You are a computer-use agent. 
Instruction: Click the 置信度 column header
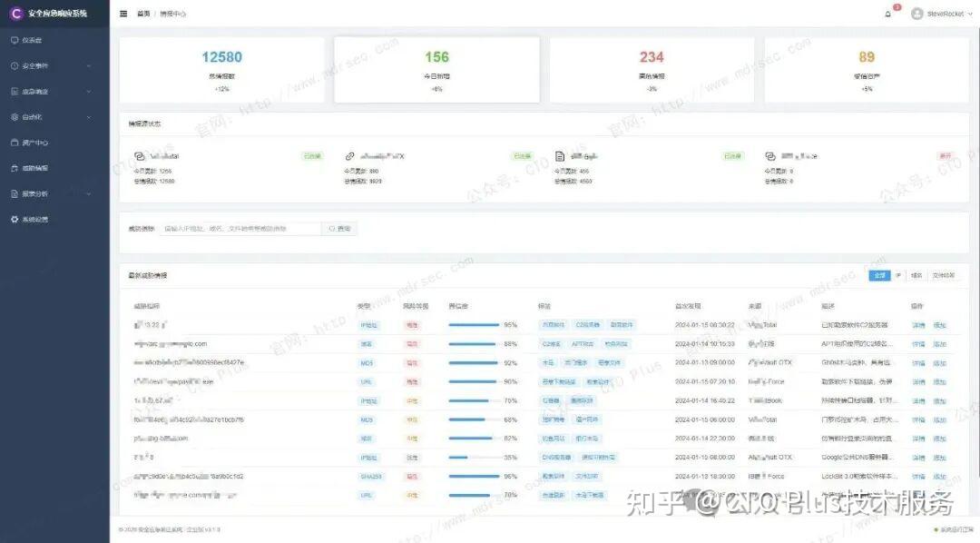pyautogui.click(x=458, y=307)
